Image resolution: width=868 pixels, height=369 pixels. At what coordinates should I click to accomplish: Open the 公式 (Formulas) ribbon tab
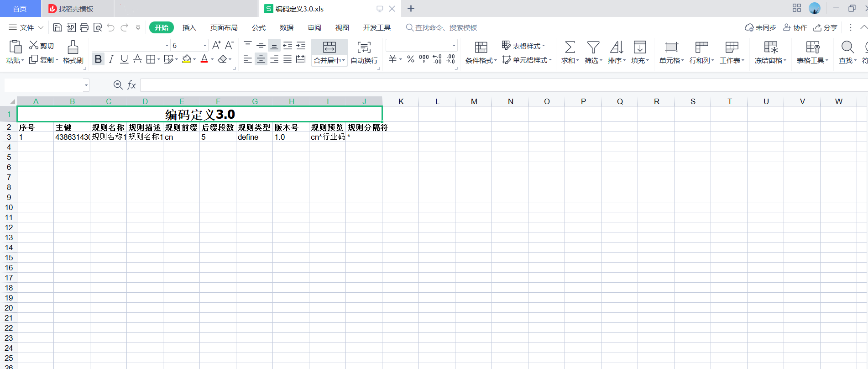(x=259, y=28)
